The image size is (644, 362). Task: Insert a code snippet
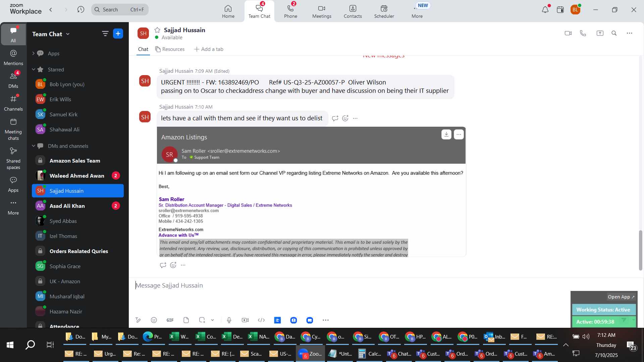(x=261, y=320)
